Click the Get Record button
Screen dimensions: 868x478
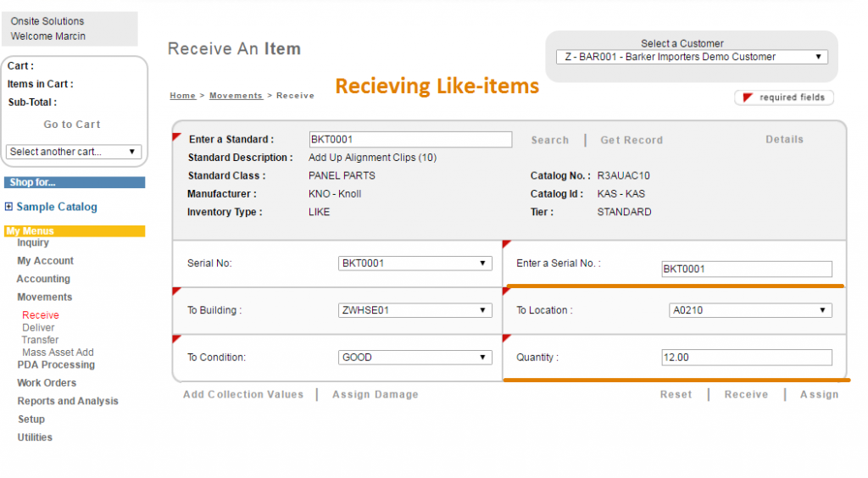coord(632,141)
